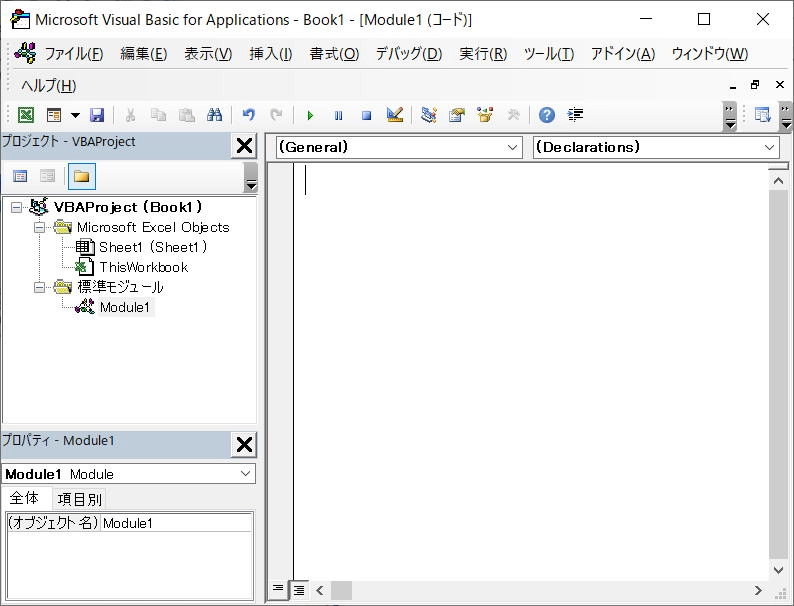
Task: Click the Break pause icon
Action: tap(338, 115)
